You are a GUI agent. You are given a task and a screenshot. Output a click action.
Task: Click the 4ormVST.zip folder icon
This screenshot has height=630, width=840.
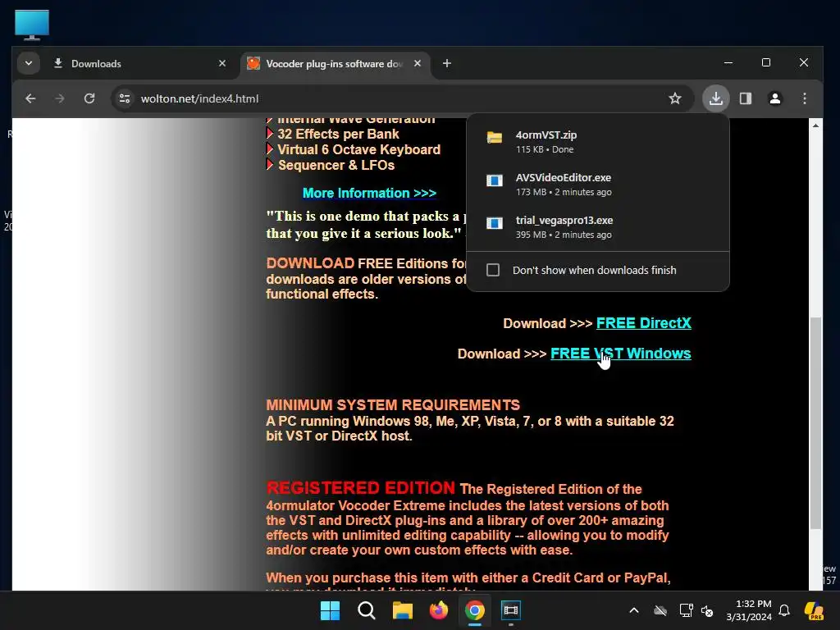495,138
